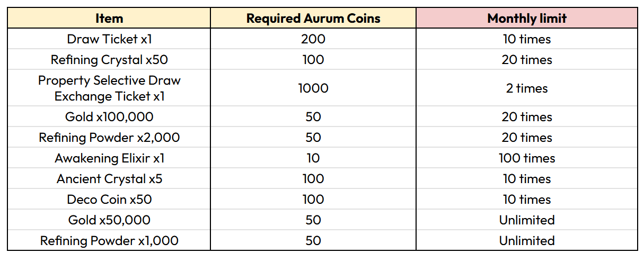The image size is (644, 253).
Task: Select the "Required Aurum Coins" header cell
Action: (313, 19)
